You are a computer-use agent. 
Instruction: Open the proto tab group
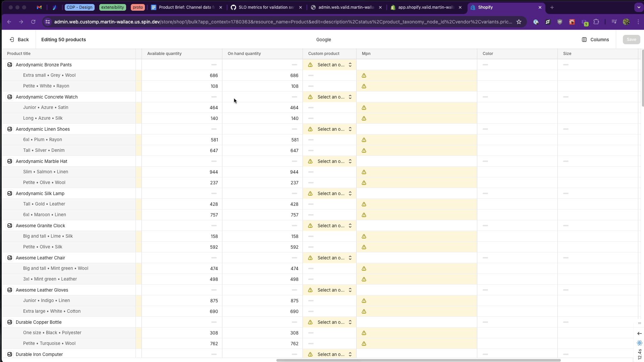click(x=138, y=7)
